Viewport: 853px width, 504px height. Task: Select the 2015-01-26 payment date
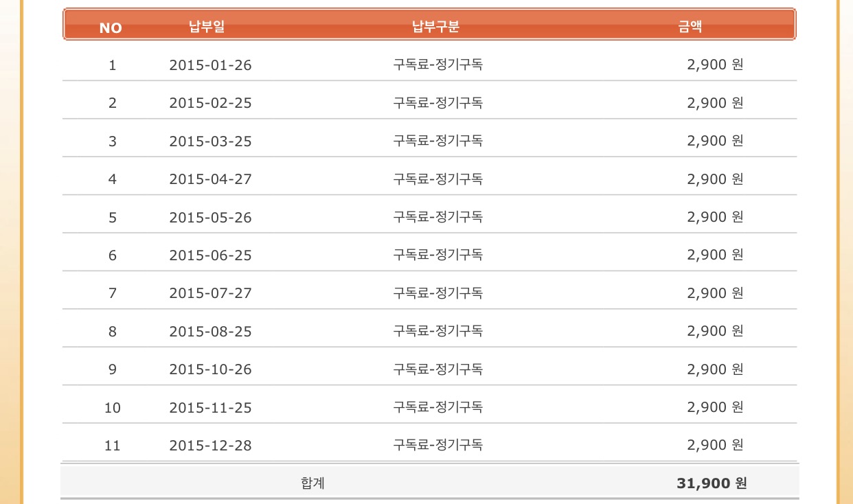(210, 65)
